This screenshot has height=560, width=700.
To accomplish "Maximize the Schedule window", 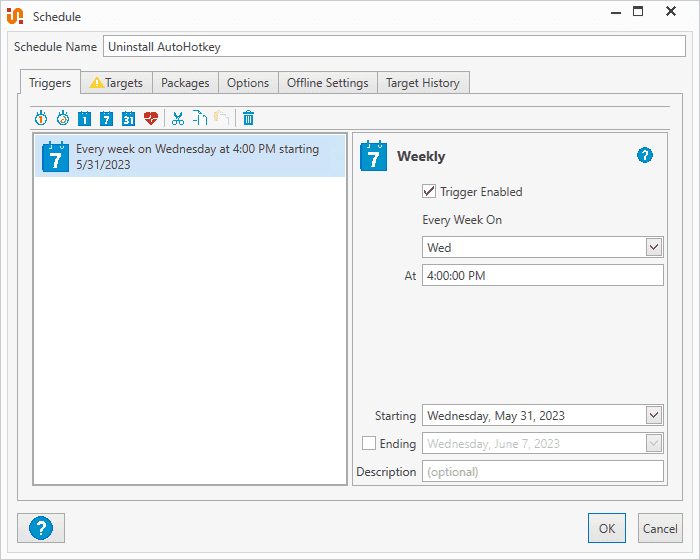I will coord(638,11).
